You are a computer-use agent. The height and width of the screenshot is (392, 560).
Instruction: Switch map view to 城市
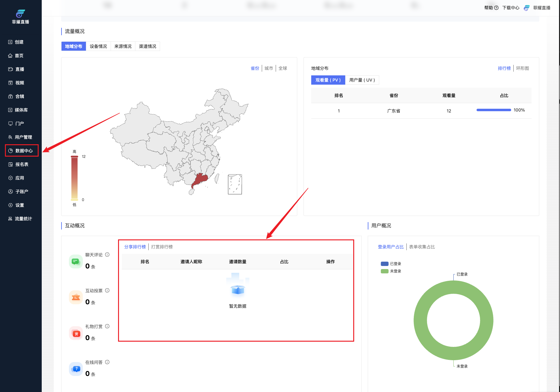point(269,68)
